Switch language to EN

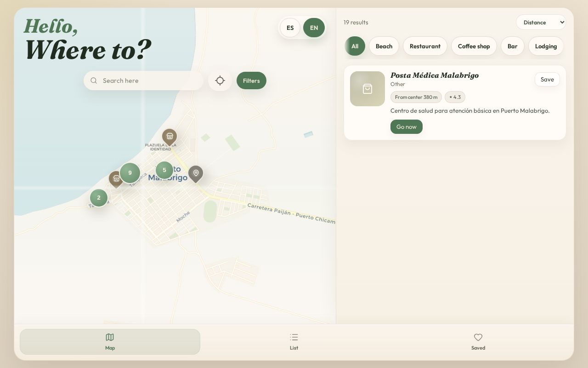pos(314,28)
